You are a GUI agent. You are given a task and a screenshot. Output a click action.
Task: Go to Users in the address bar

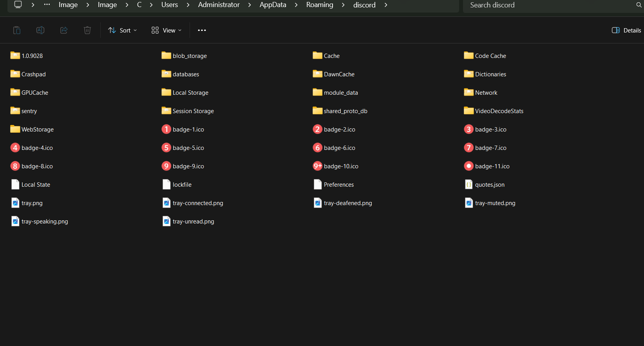click(x=170, y=5)
